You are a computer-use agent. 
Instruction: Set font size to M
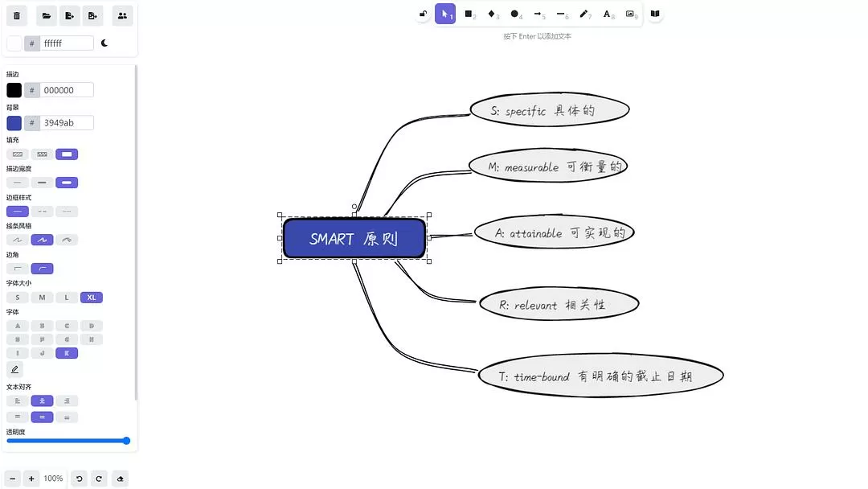coord(43,298)
